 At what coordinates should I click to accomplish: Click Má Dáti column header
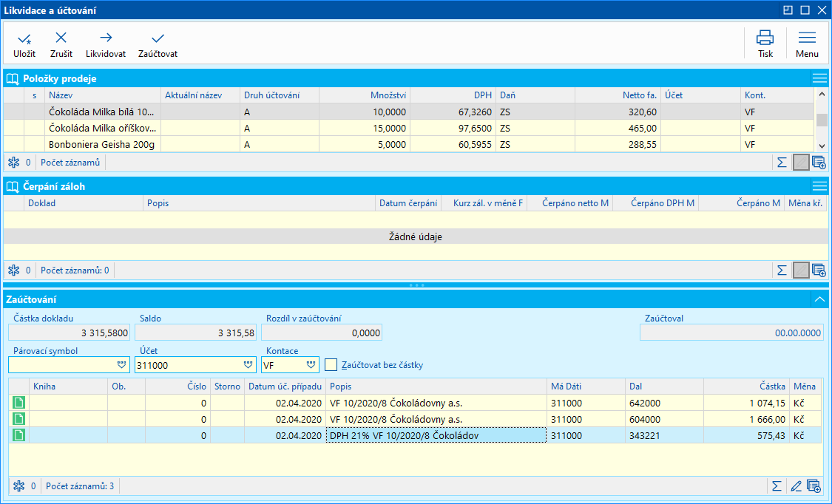pos(586,386)
